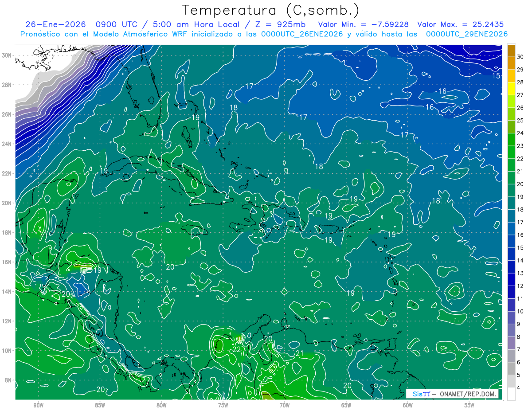Click the orange swatch between 29 and 30
Image resolution: width=532 pixels, height=411 pixels.
tap(511, 63)
